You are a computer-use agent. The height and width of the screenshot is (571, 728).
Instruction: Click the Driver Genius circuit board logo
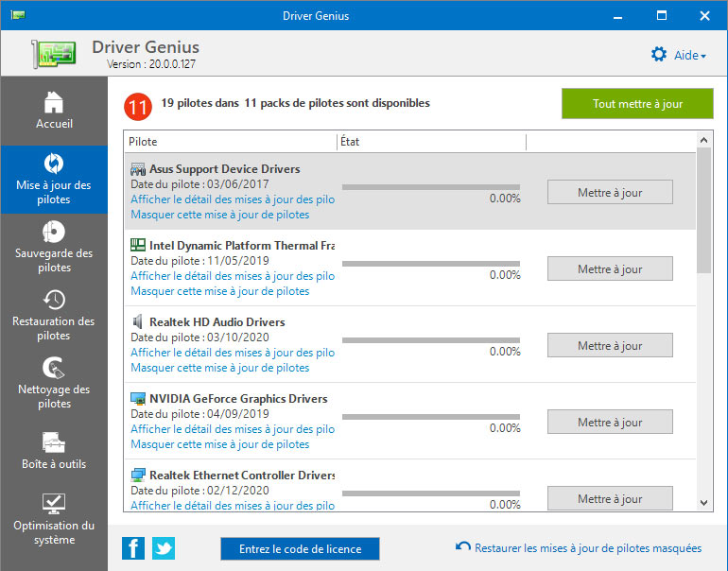pyautogui.click(x=54, y=54)
